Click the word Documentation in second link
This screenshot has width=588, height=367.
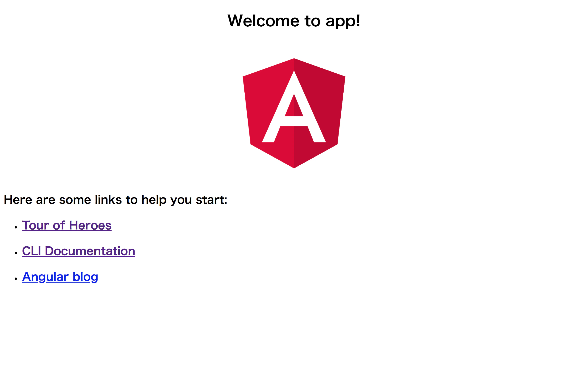click(90, 251)
